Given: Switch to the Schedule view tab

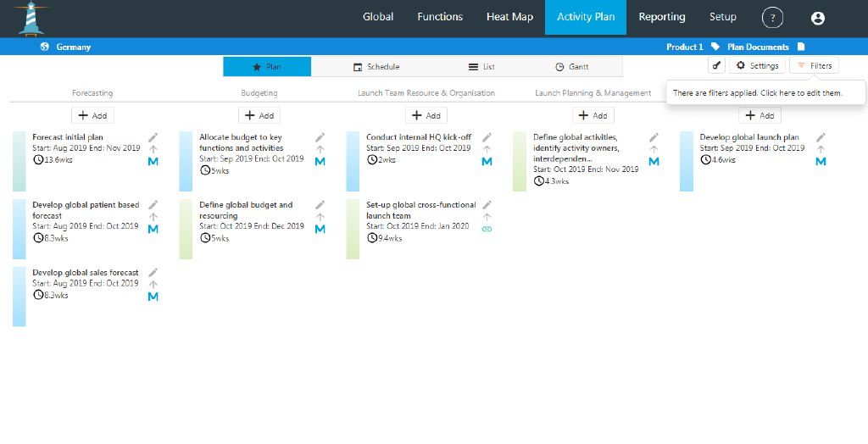Looking at the screenshot, I should [376, 67].
